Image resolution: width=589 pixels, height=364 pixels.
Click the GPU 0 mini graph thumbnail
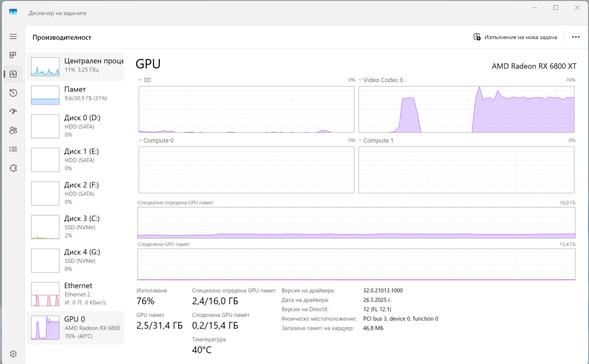(45, 327)
